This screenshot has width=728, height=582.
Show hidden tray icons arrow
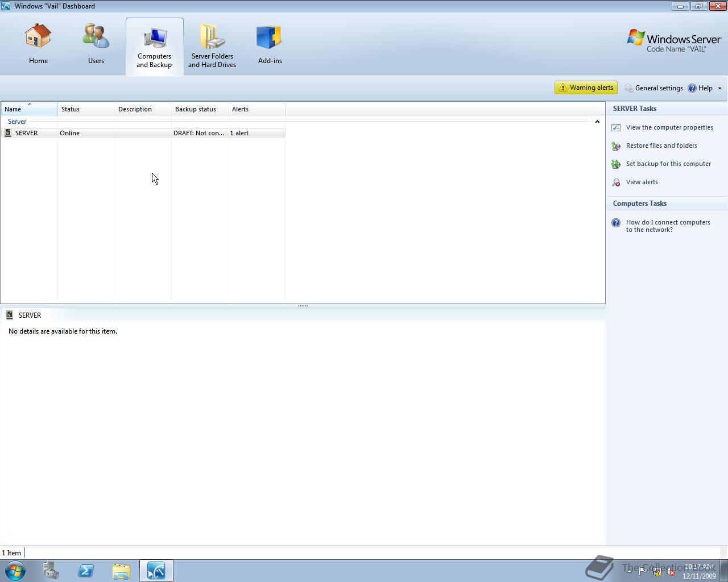[x=629, y=572]
